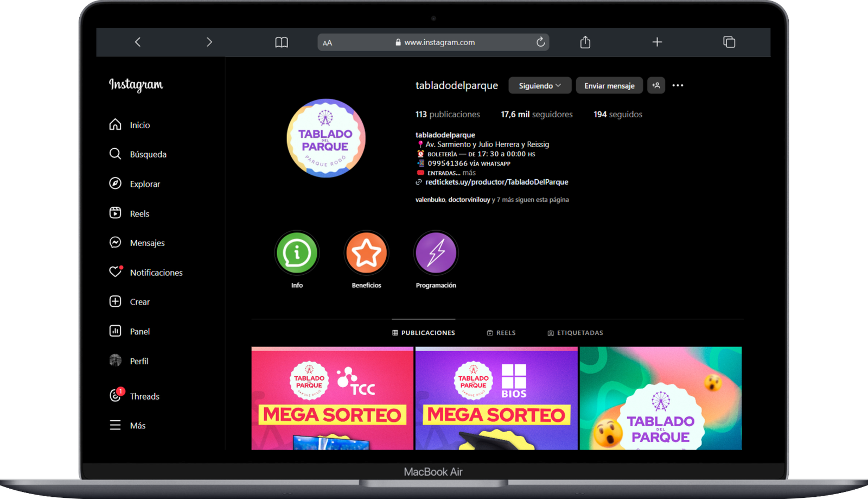Viewport: 868px width, 499px height.
Task: Open Mensajes messenger icon
Action: [x=115, y=243]
